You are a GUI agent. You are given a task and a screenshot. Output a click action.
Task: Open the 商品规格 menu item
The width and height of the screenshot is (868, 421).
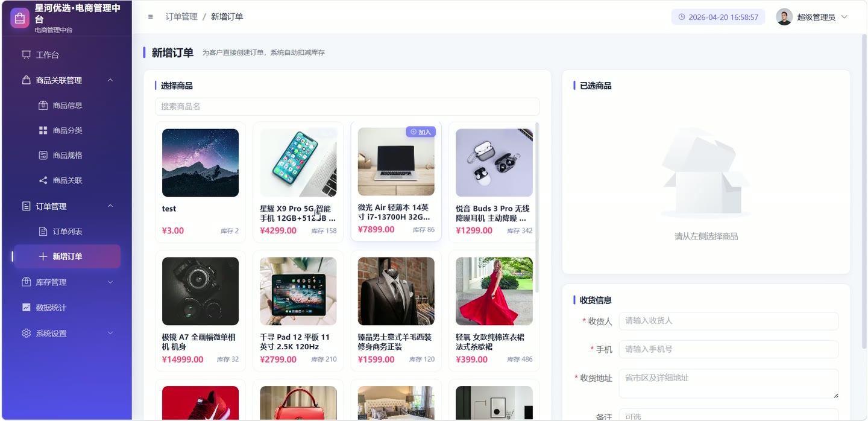[67, 155]
